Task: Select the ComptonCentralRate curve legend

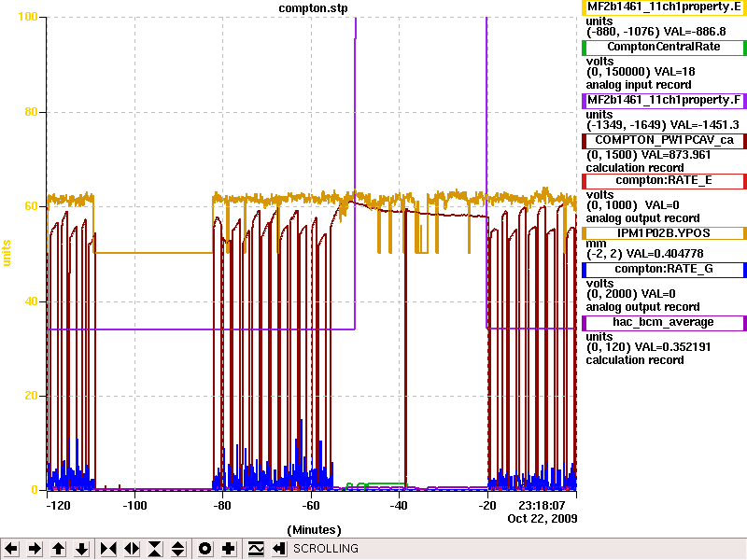Action: point(664,48)
